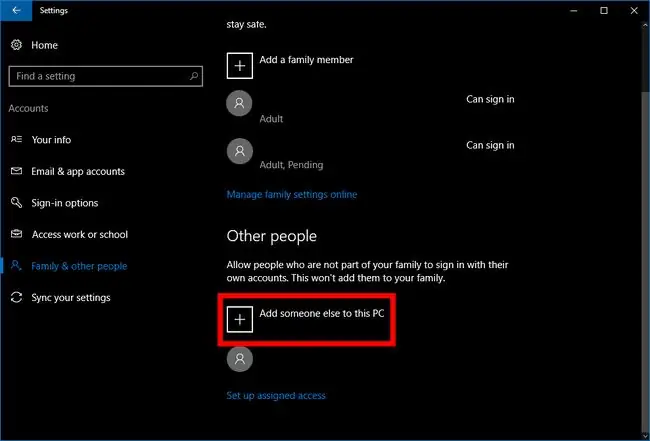Close the Settings window
This screenshot has height=441, width=650.
pos(634,11)
